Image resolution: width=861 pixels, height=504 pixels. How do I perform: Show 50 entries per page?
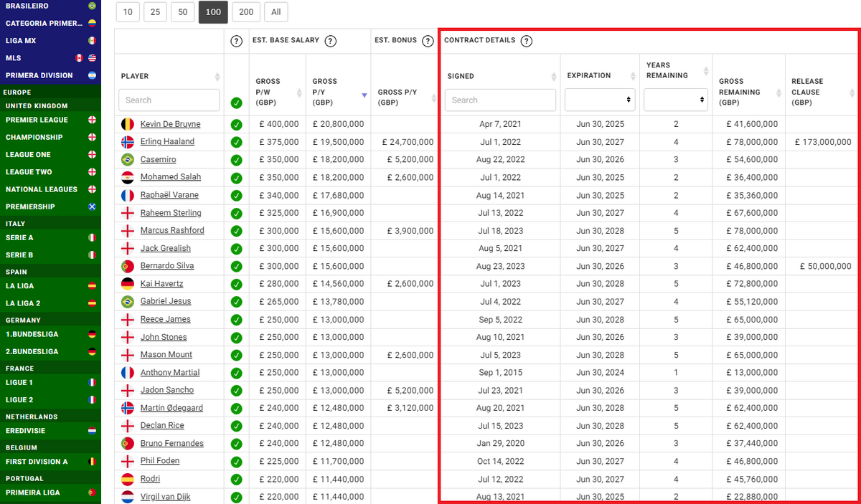coord(182,12)
